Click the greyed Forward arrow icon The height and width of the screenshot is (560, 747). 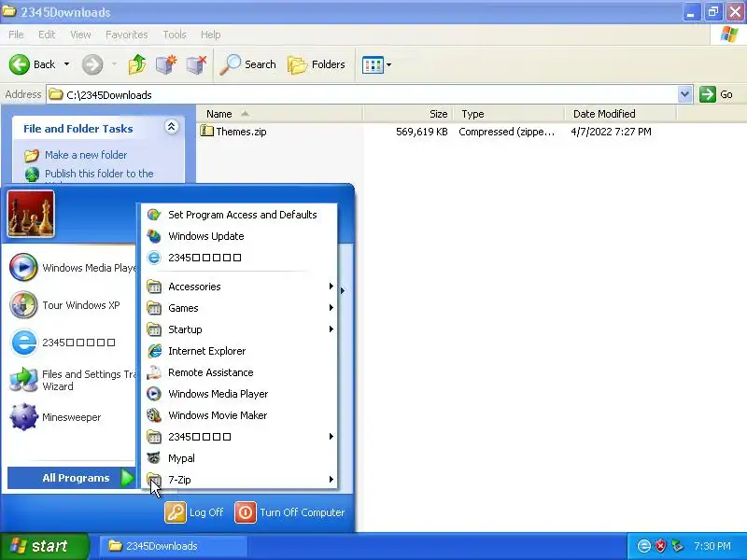click(92, 64)
